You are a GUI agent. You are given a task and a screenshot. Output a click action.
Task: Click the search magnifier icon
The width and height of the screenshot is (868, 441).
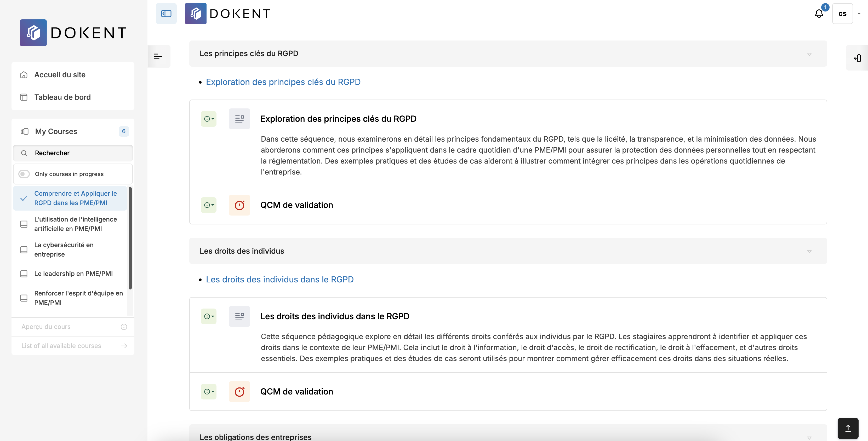coord(24,153)
